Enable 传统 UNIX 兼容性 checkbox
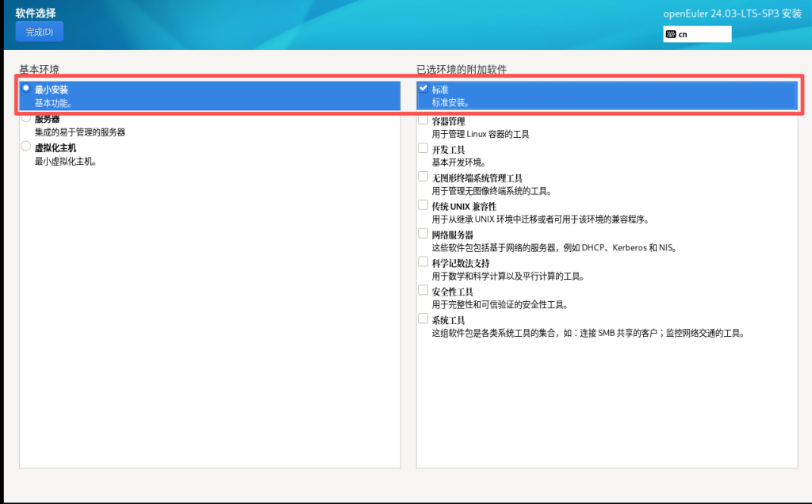 point(423,205)
